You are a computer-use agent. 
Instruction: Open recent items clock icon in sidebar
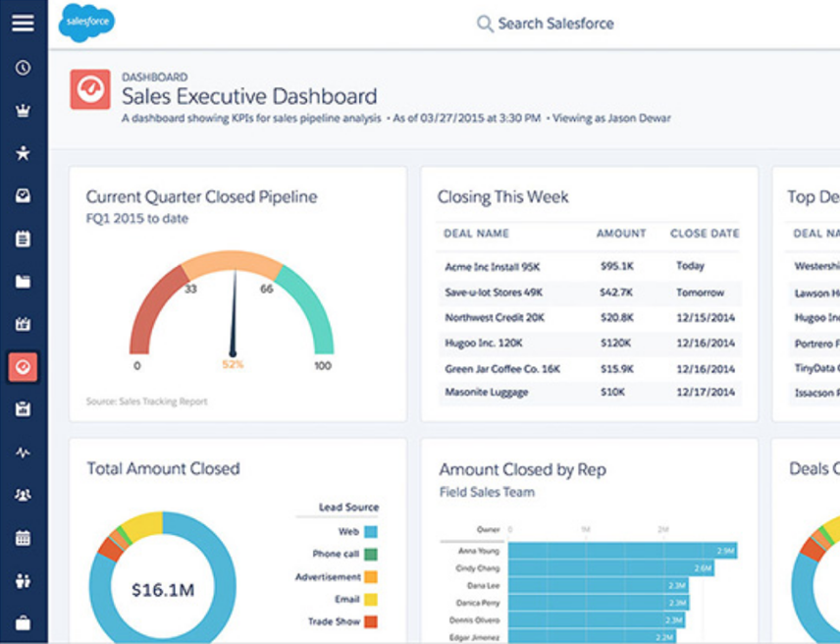tap(23, 68)
